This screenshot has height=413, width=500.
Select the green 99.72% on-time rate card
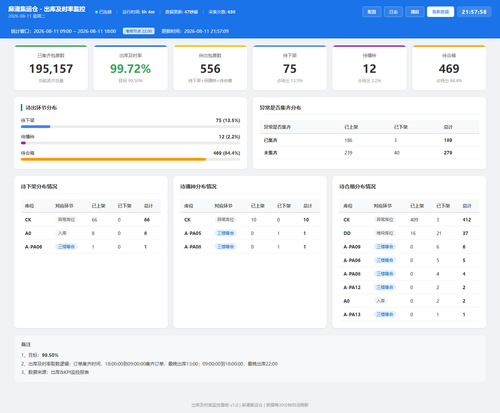(x=130, y=68)
